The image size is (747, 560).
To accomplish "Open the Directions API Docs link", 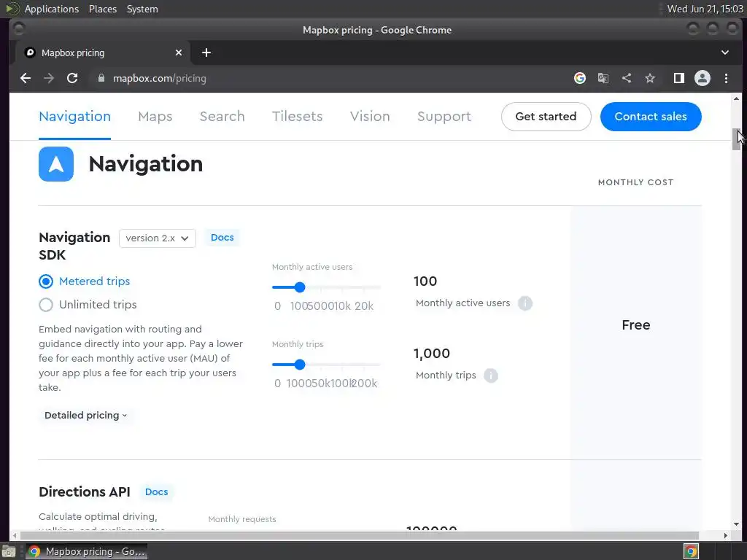I will click(156, 492).
